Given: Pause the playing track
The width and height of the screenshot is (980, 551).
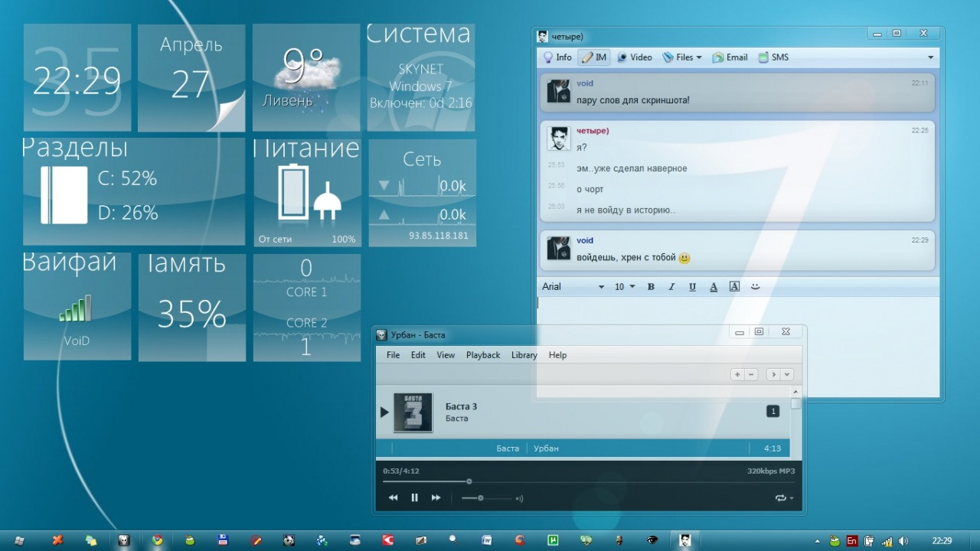Looking at the screenshot, I should point(414,497).
